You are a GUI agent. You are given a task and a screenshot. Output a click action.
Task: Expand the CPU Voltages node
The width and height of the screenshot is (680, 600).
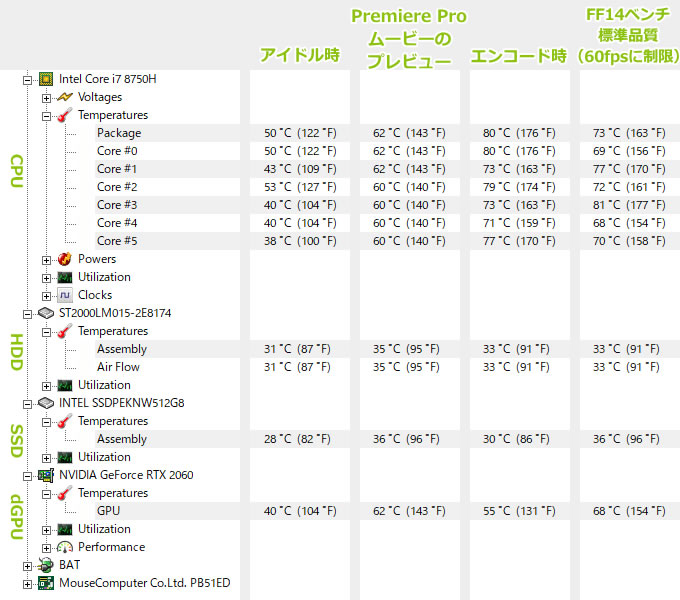click(46, 97)
